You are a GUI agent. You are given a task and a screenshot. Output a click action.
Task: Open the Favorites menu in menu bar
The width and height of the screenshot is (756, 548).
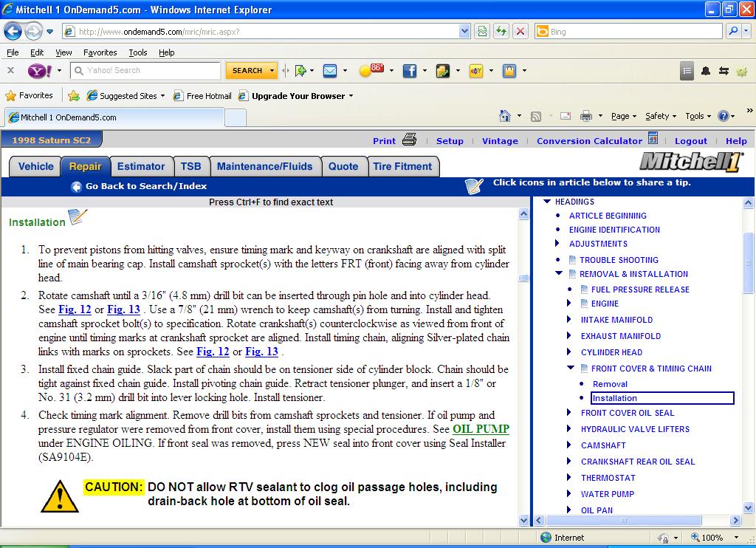(x=100, y=52)
